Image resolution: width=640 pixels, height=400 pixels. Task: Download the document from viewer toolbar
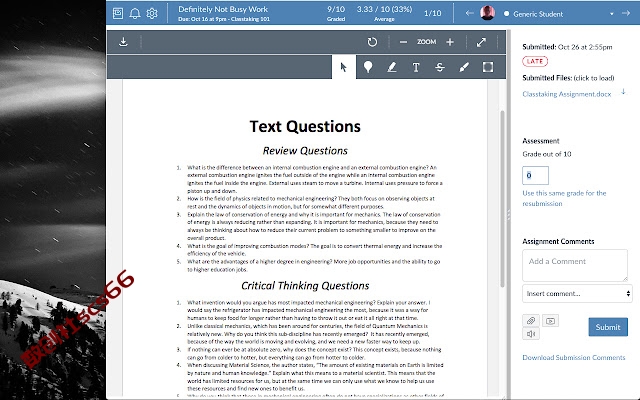123,42
